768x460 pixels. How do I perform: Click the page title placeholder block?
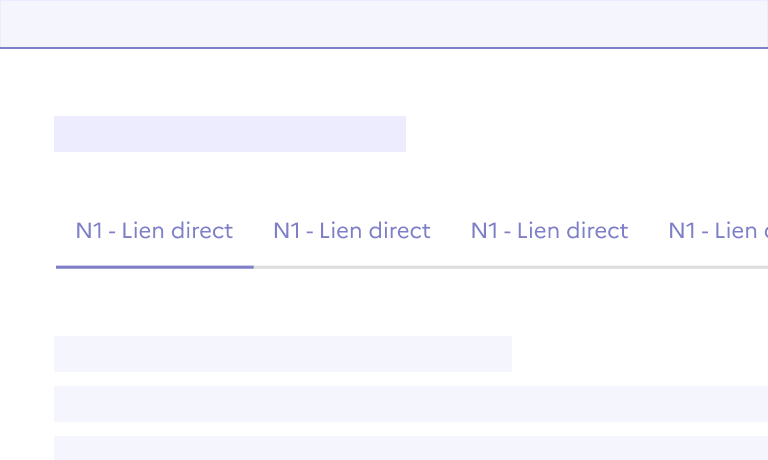pos(230,134)
